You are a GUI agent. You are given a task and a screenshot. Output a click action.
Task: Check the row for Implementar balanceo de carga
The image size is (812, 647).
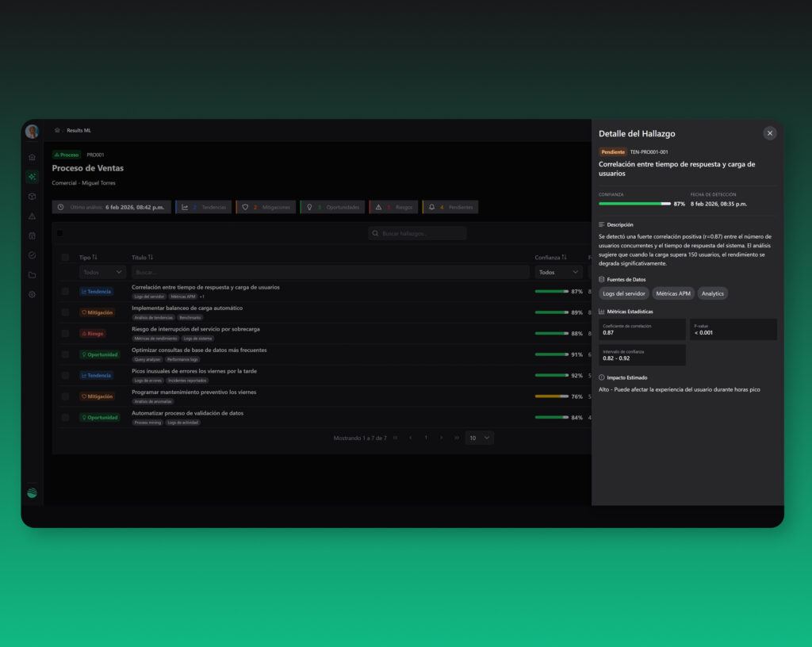point(65,312)
